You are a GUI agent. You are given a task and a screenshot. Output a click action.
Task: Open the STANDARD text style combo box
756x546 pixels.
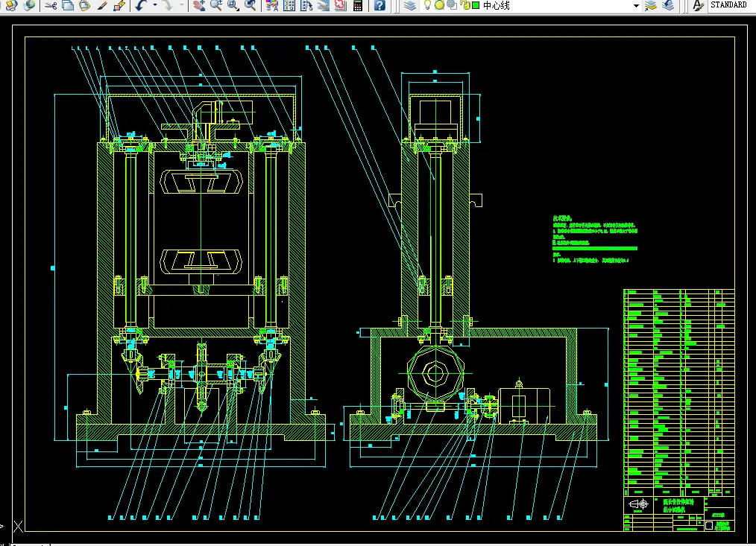tap(732, 4)
